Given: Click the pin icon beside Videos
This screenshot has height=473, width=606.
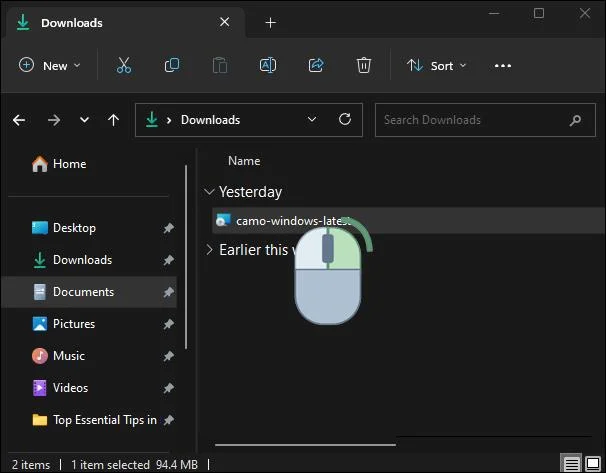Looking at the screenshot, I should pos(169,388).
